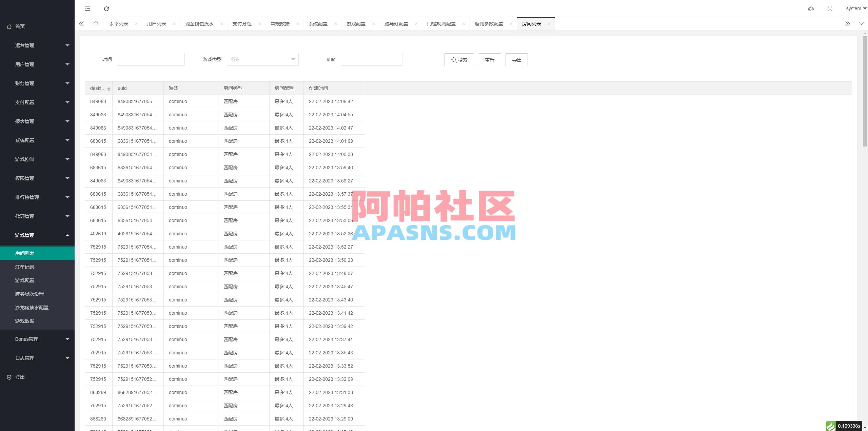Switch to the 用户列表 tab
Image resolution: width=868 pixels, height=431 pixels.
156,23
